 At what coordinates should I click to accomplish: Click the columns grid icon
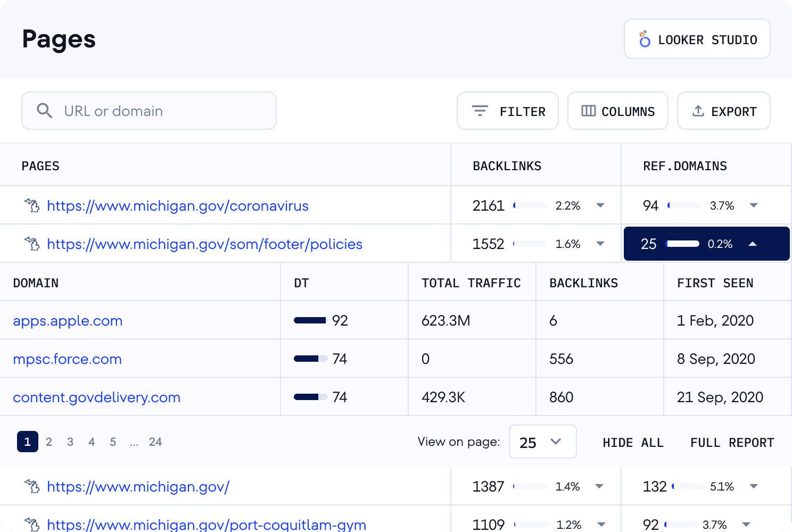589,111
